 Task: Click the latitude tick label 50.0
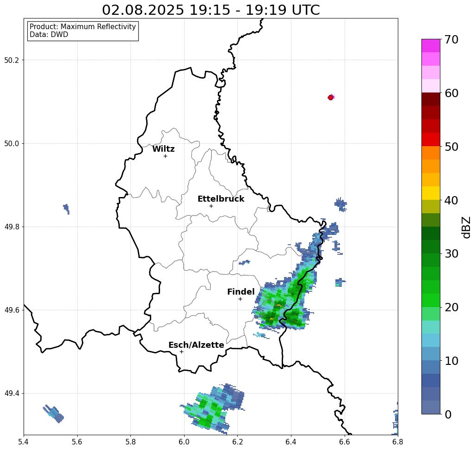click(x=12, y=143)
